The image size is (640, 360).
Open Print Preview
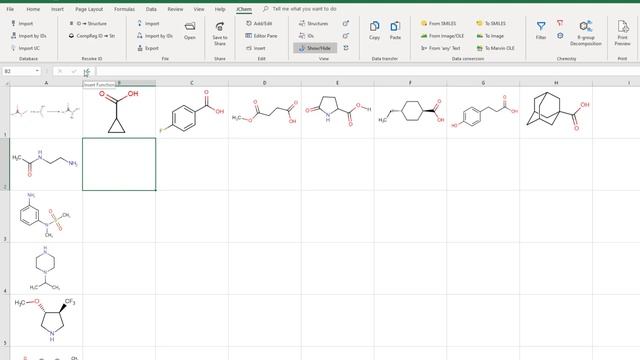[x=622, y=33]
